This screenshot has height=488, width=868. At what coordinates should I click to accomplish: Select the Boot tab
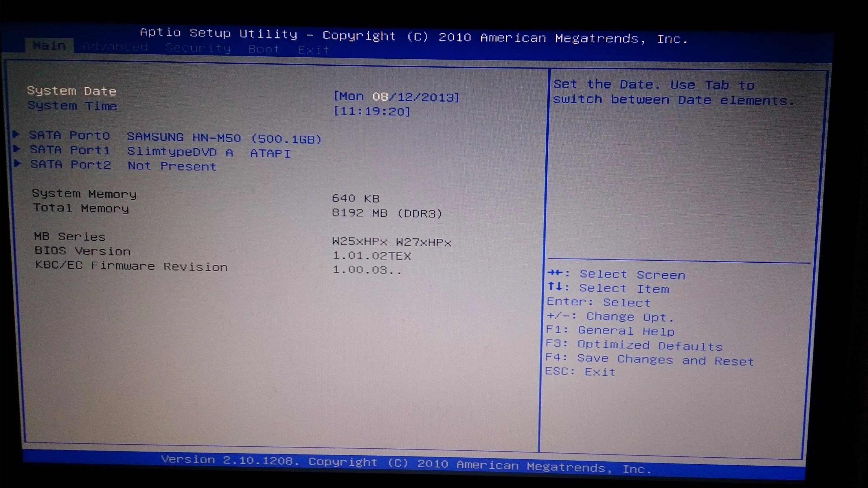click(x=262, y=49)
